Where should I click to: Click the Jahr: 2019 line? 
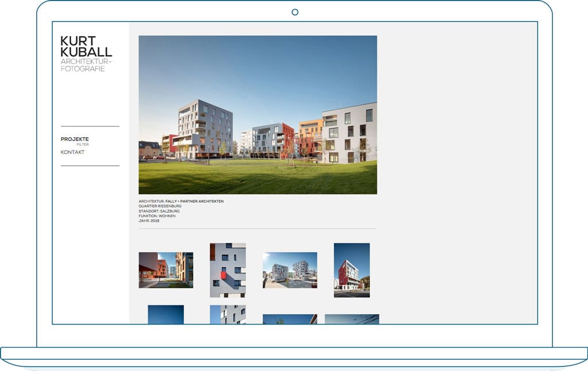[x=149, y=221]
